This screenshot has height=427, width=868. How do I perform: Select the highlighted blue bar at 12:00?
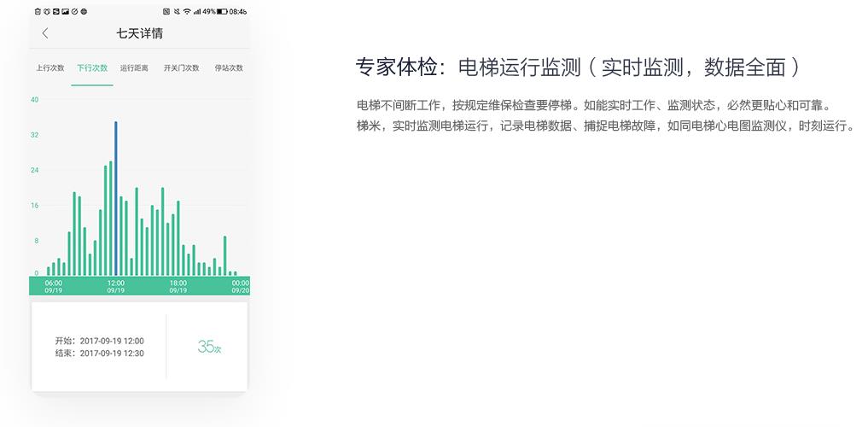116,198
